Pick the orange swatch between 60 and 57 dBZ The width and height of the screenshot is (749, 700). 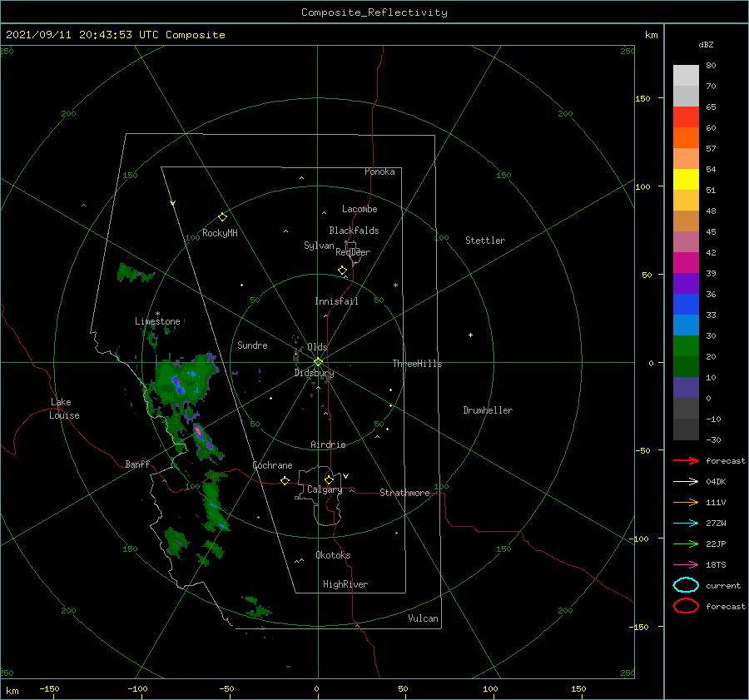tap(686, 138)
